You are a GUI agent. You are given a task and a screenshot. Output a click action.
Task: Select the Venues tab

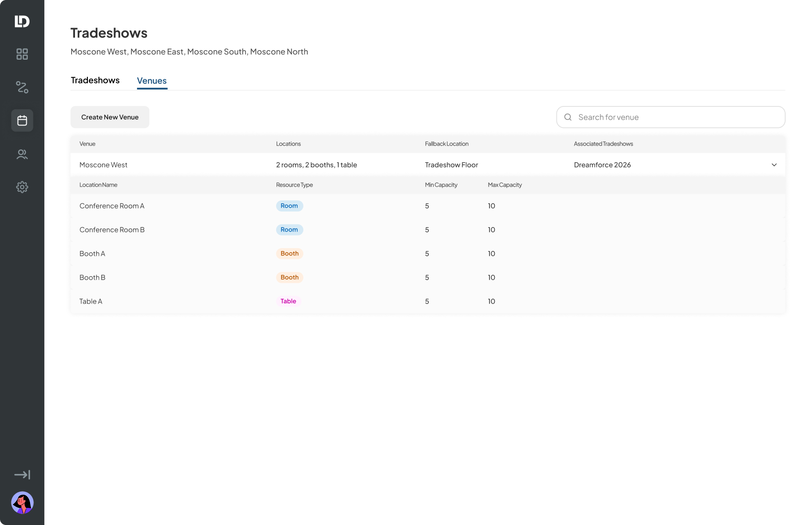152,81
